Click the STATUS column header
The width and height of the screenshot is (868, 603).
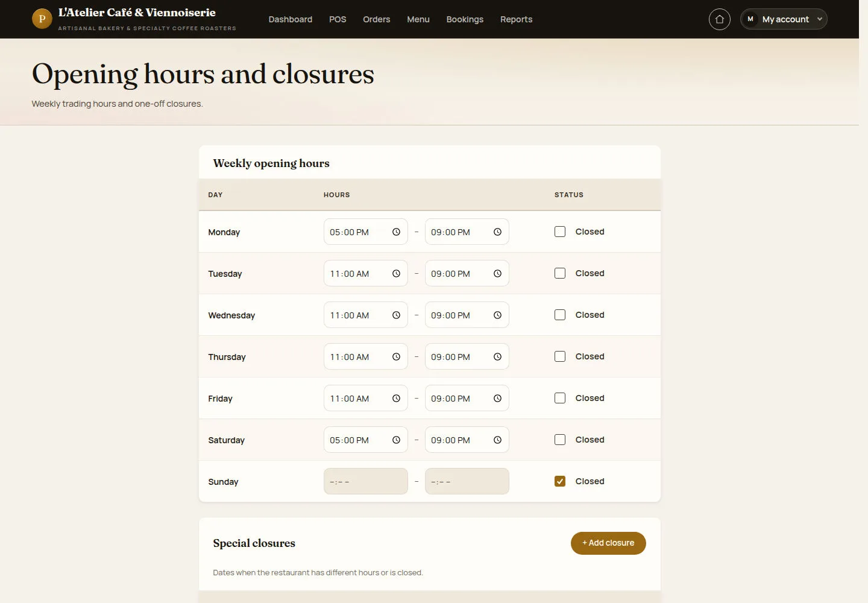coord(569,195)
